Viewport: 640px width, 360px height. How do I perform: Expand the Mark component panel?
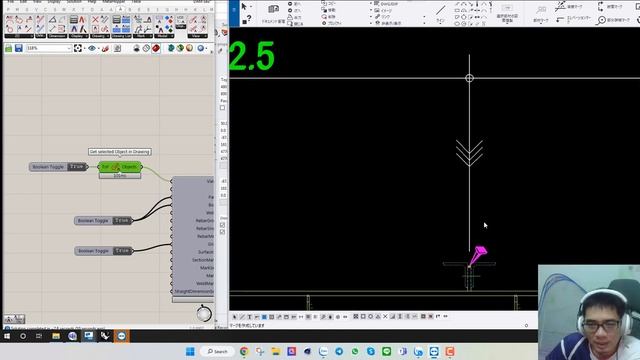tap(142, 36)
